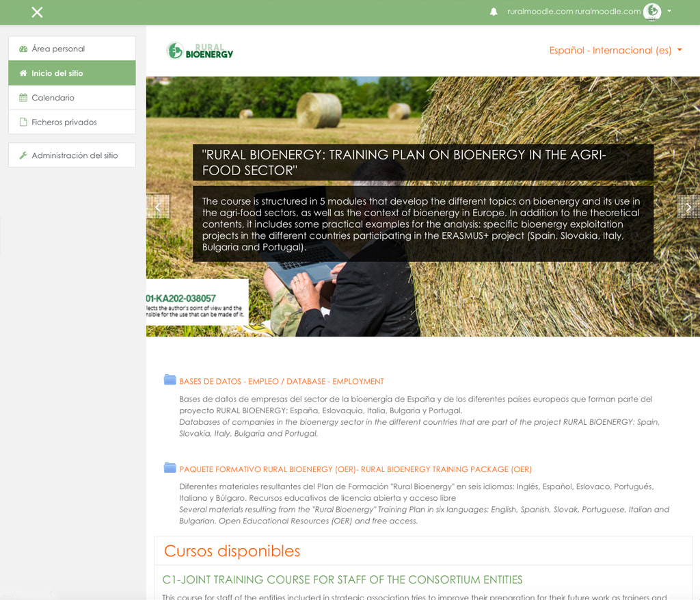Open Administración del sitio

point(72,155)
